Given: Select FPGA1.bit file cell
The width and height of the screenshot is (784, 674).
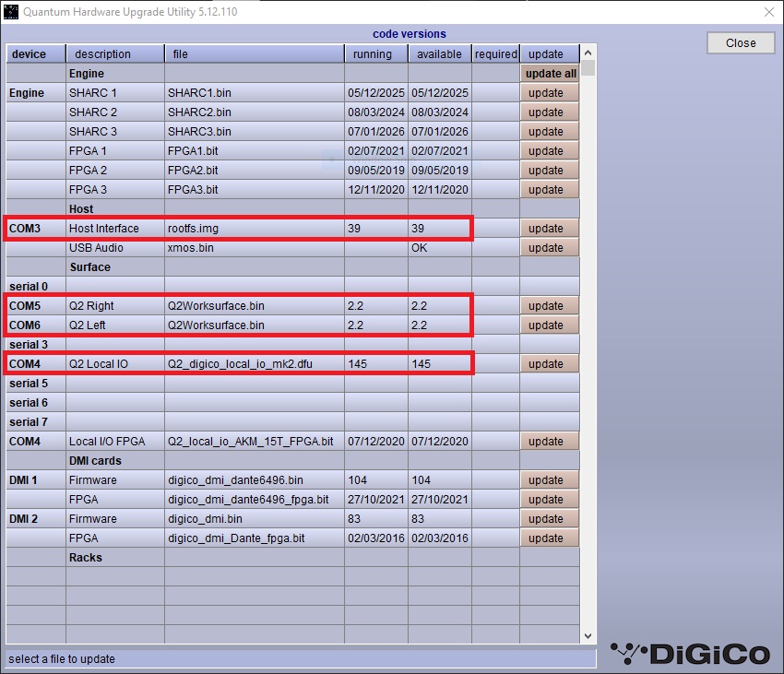Looking at the screenshot, I should (255, 151).
